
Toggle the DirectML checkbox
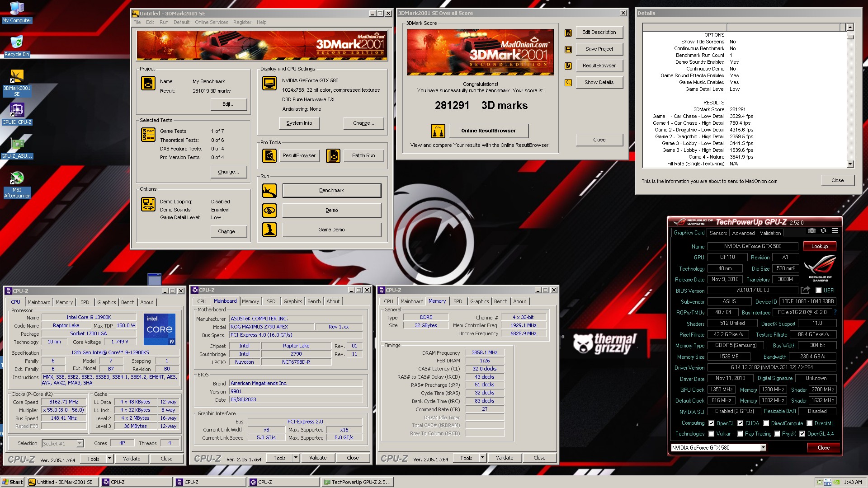coord(810,423)
